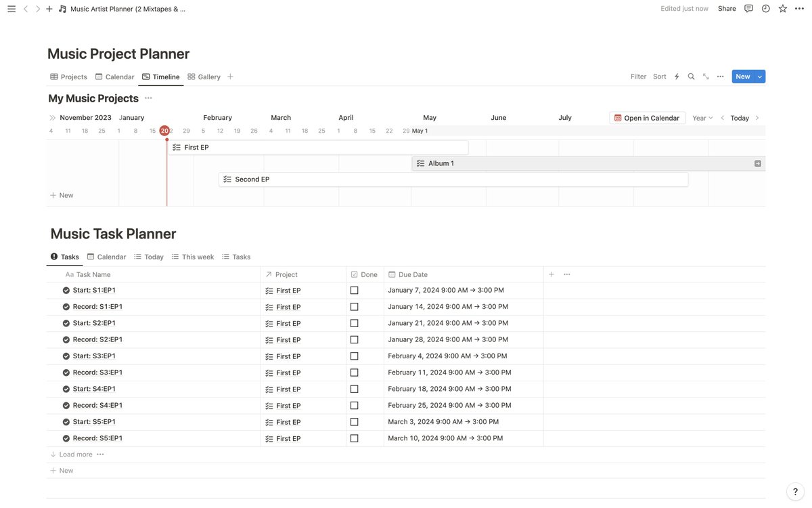812x508 pixels.
Task: Collapse the timeline table with double chevron
Action: click(52, 118)
